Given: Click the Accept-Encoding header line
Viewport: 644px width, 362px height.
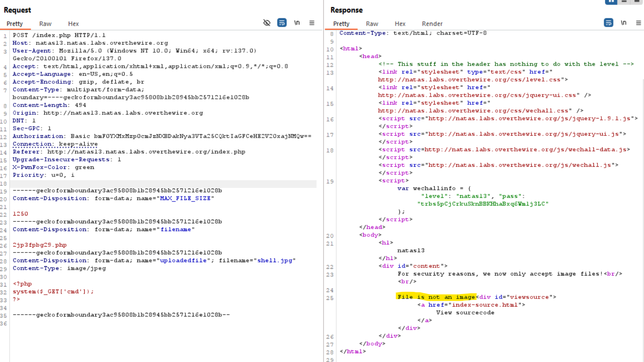Looking at the screenshot, I should [x=78, y=82].
